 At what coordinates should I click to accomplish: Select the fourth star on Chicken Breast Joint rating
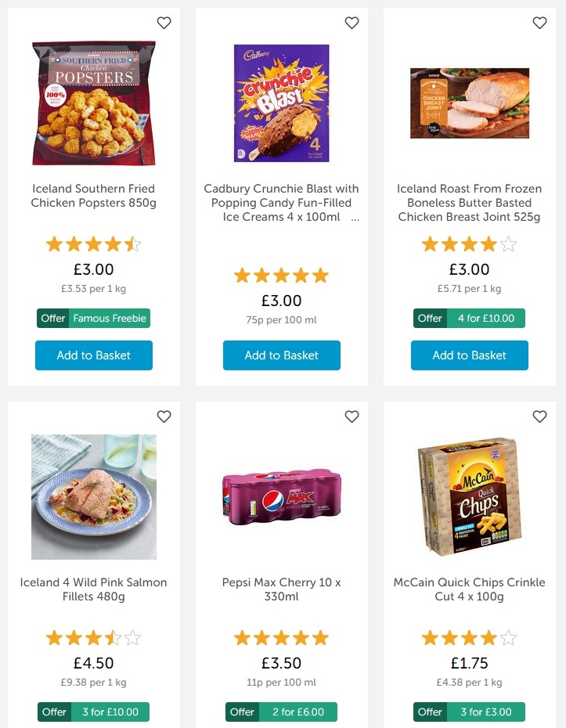489,244
